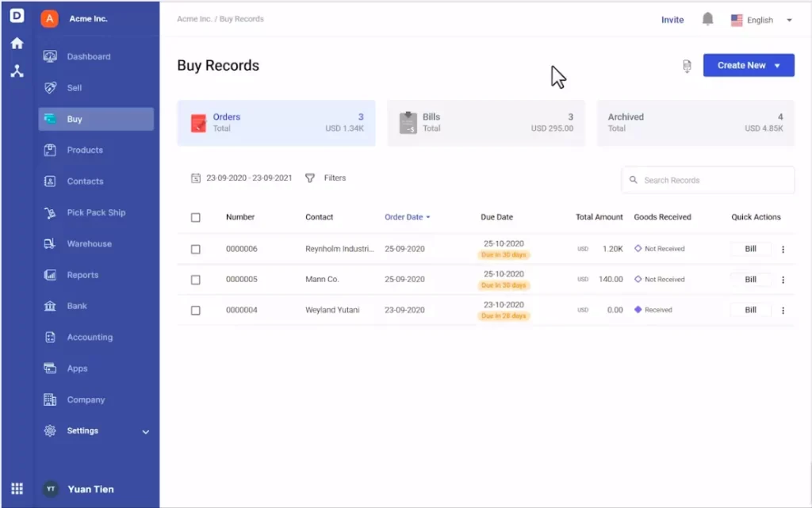Viewport: 812px width, 508px height.
Task: Open the date range picker
Action: [242, 178]
